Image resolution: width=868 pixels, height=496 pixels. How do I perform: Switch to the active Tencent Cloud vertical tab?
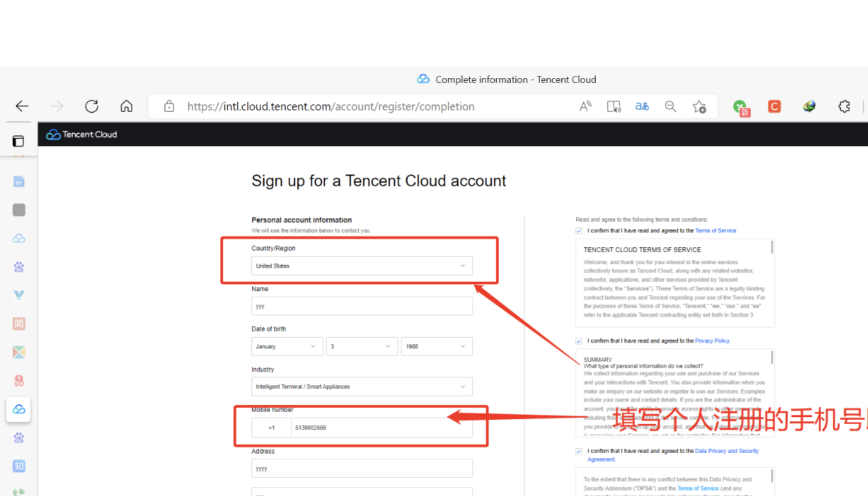click(19, 409)
